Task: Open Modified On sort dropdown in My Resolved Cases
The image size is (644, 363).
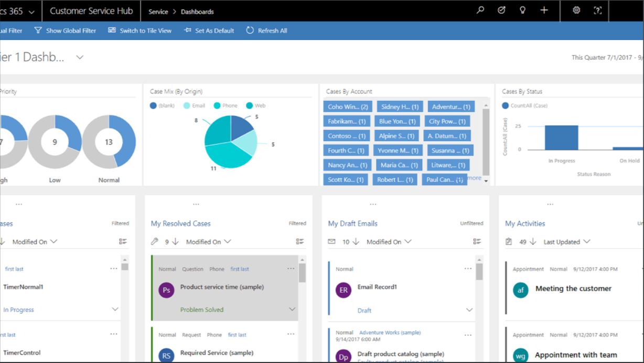Action: [209, 242]
